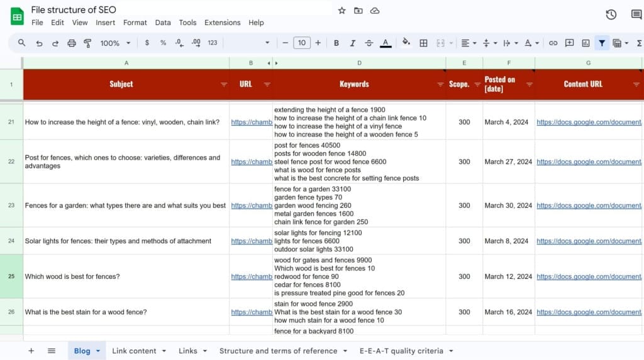Open the Subject column filter dropdown
644x360 pixels.
point(224,84)
